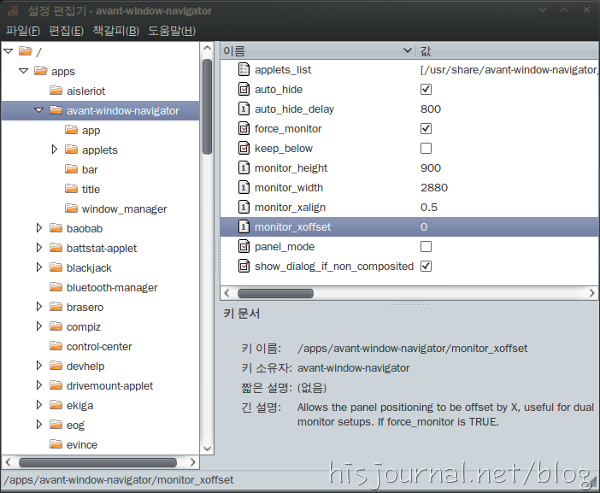Click the configuration editor title bar icon
The width and height of the screenshot is (600, 493).
pos(13,10)
